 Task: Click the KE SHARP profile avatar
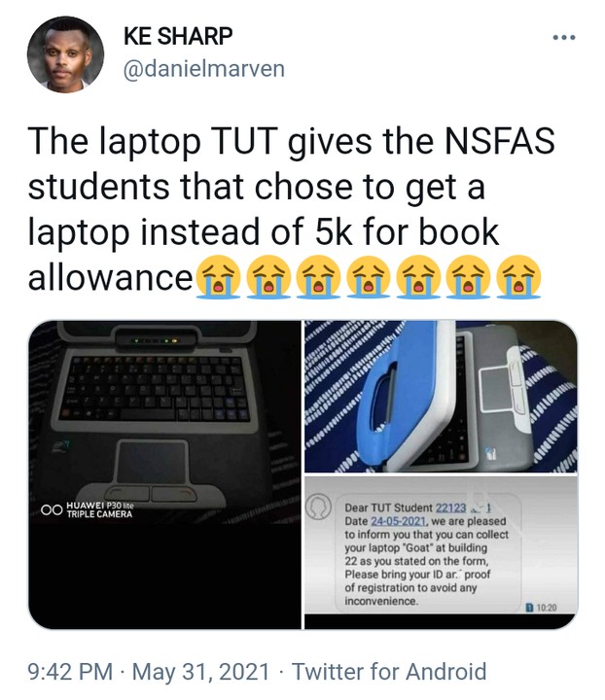click(x=65, y=54)
